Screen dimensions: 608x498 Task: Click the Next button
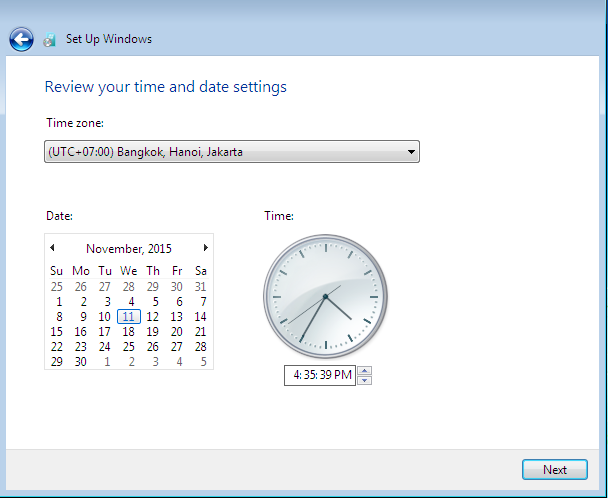click(555, 470)
